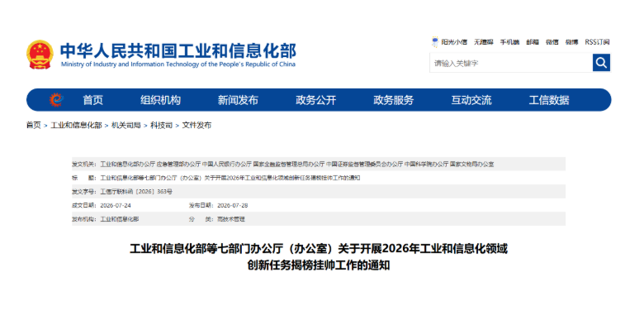
Task: Click the 成文日期 value 2026-07-24
Action: [116, 205]
